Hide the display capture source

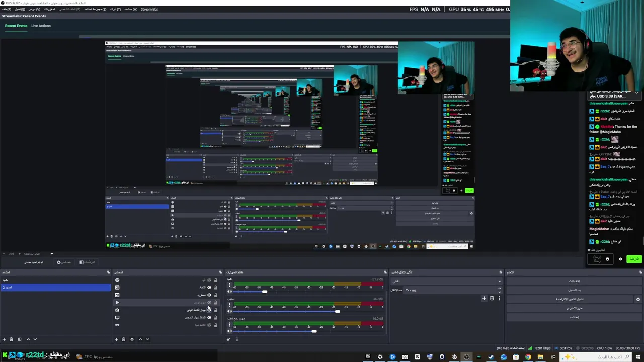coord(209,317)
